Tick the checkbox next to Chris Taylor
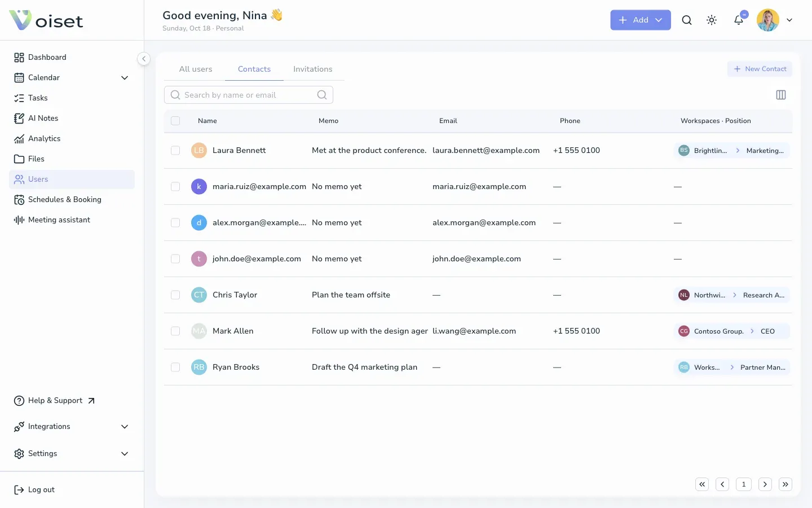Viewport: 812px width, 508px height. pyautogui.click(x=175, y=295)
